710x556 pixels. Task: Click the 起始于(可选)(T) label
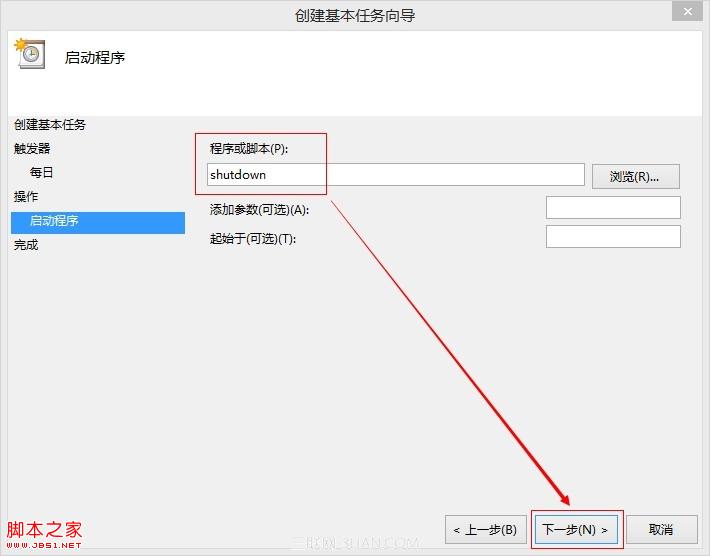[x=253, y=239]
